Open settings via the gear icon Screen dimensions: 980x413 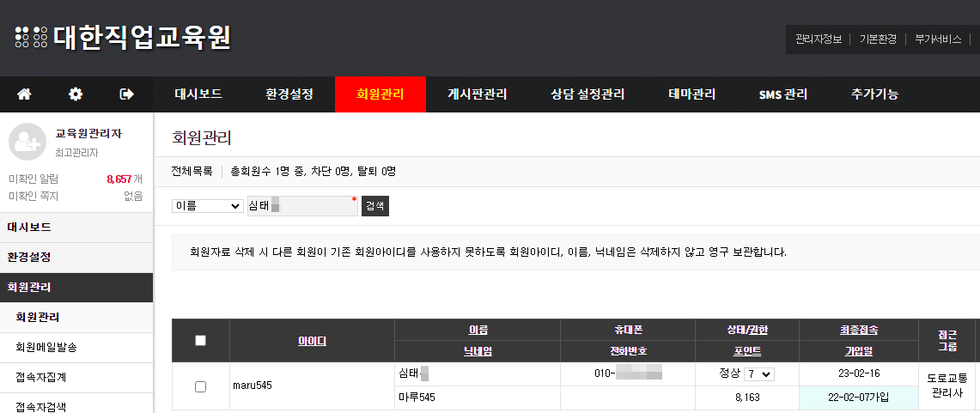(x=76, y=94)
